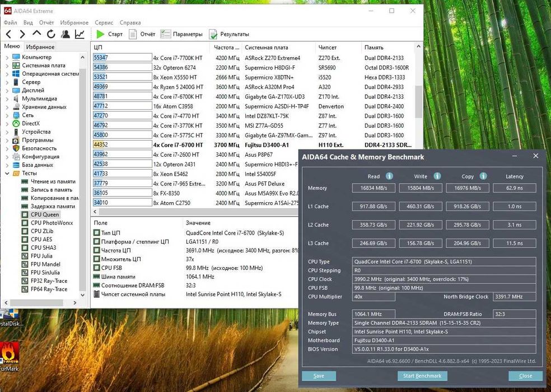
Task: Open the Отчёт menu in menu bar
Action: coord(46,22)
